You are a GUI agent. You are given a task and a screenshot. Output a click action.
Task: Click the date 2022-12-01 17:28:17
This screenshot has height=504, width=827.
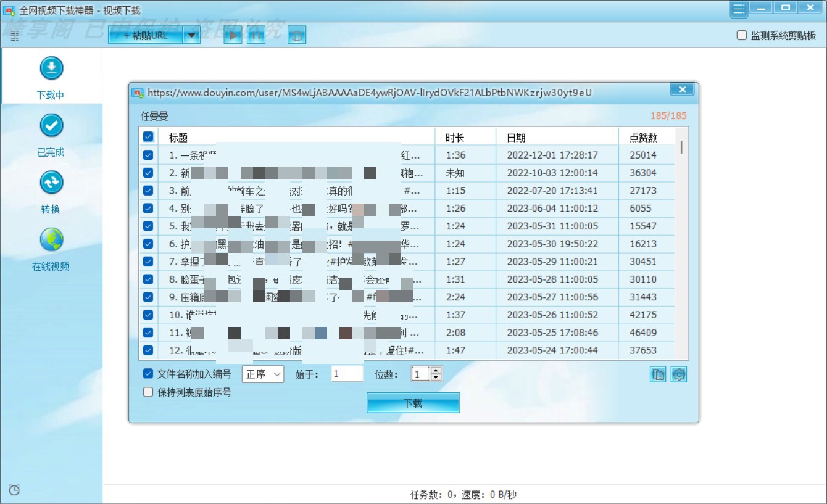point(552,155)
